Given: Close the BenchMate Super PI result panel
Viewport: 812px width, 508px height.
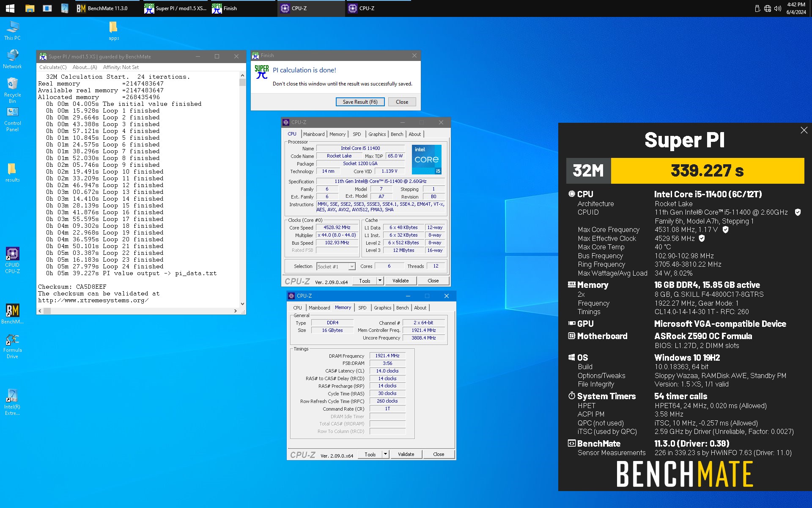Looking at the screenshot, I should (804, 130).
